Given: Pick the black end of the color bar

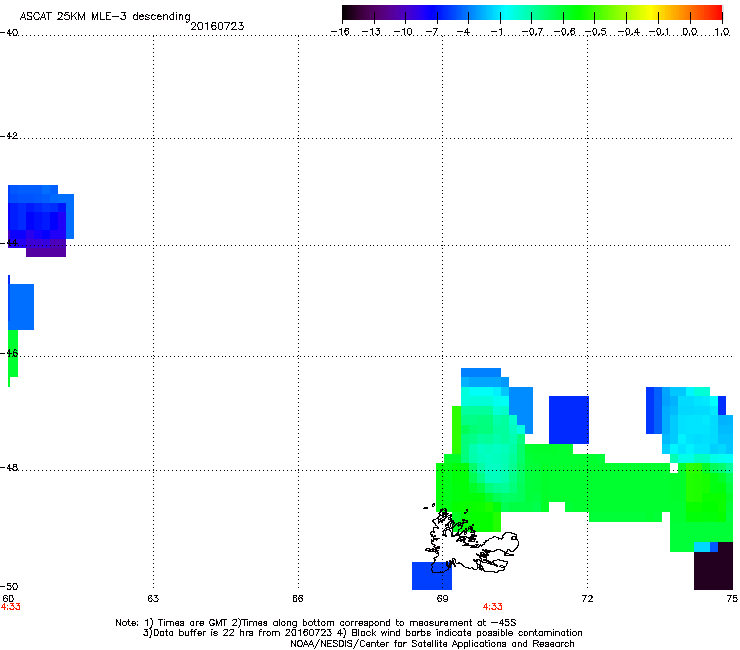Looking at the screenshot, I should [x=347, y=13].
